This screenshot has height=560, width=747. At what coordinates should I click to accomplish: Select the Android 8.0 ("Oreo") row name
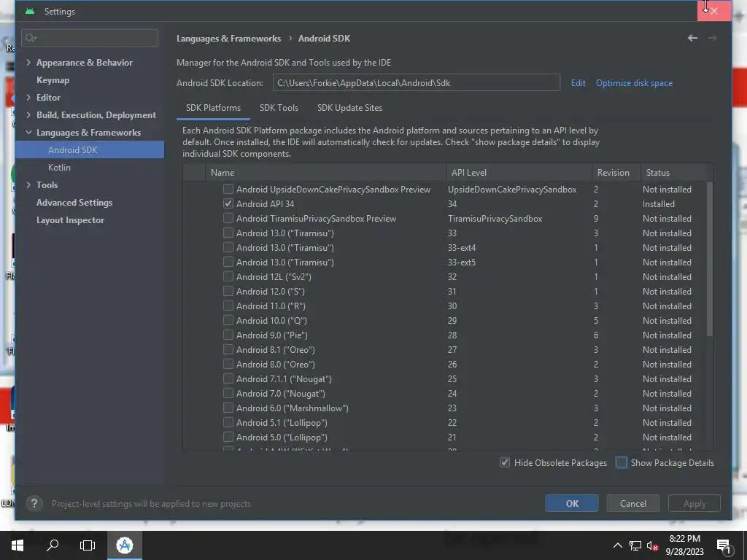pos(275,365)
